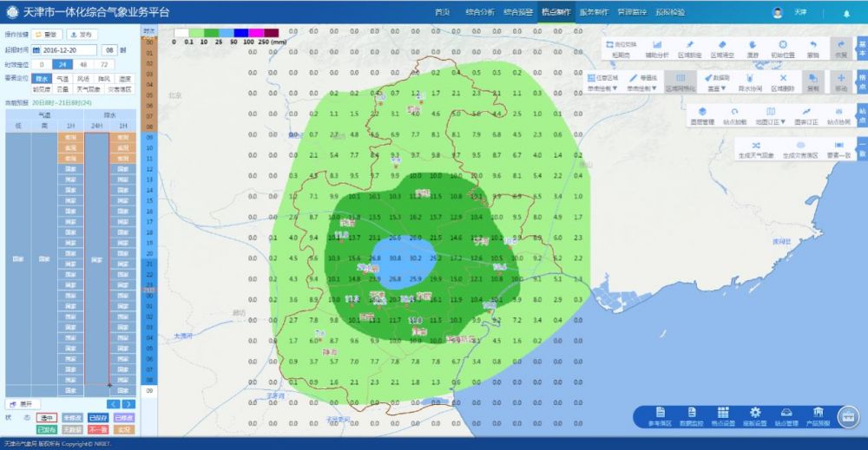
Task: Open 图层管理 layer manager icon
Action: 701,113
